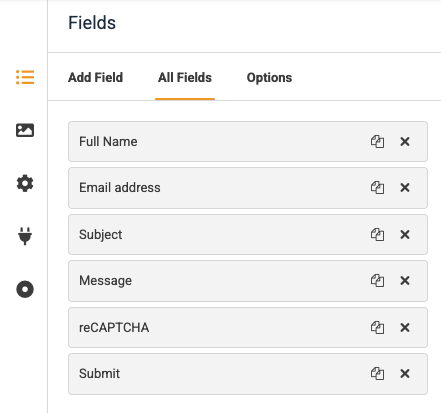Switch to the Add Field tab
Viewport: 441px width, 413px height.
tap(96, 77)
